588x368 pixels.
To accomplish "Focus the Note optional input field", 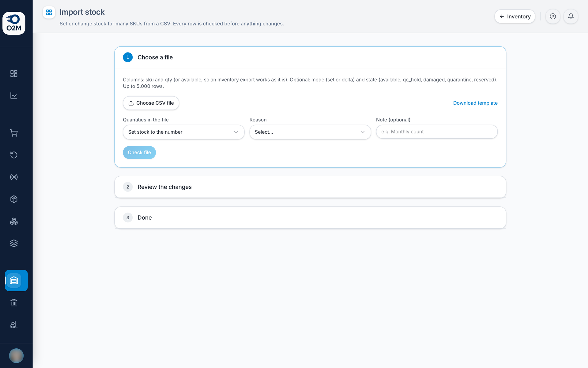I will pyautogui.click(x=437, y=132).
